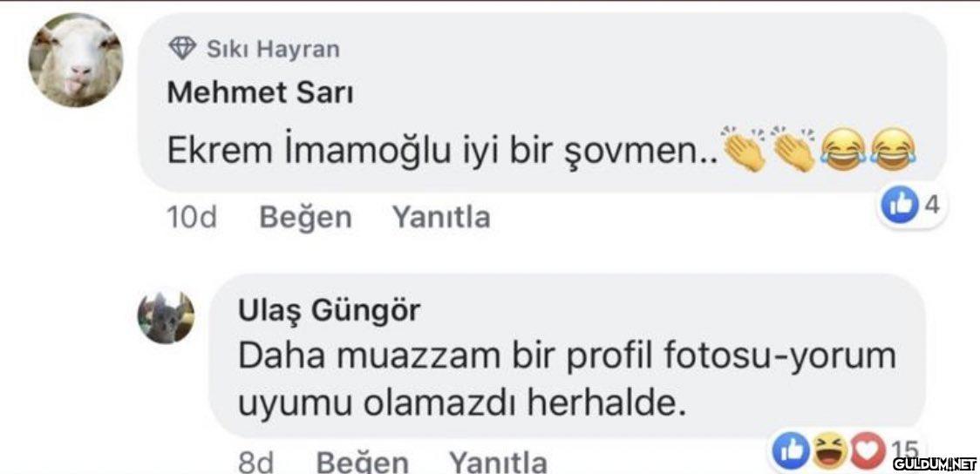Open the cat profile picture
Viewport: 980px width, 474px height.
pos(166,317)
